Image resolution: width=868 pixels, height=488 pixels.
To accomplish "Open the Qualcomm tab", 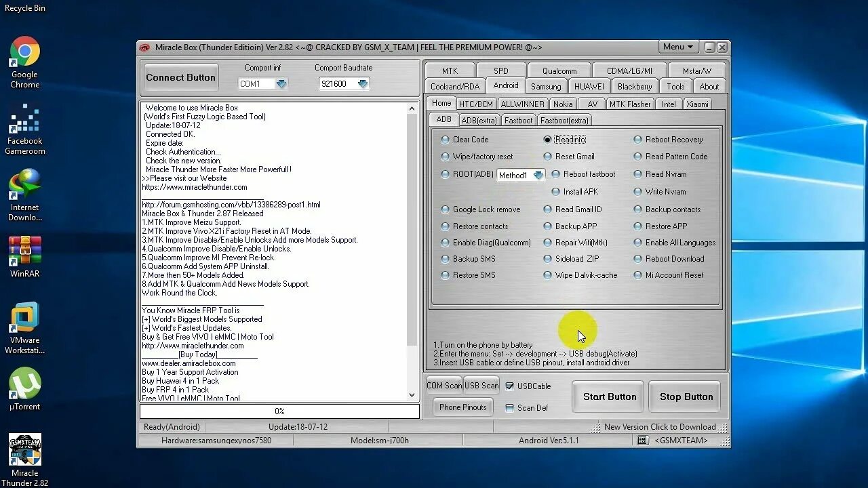I will [x=559, y=70].
